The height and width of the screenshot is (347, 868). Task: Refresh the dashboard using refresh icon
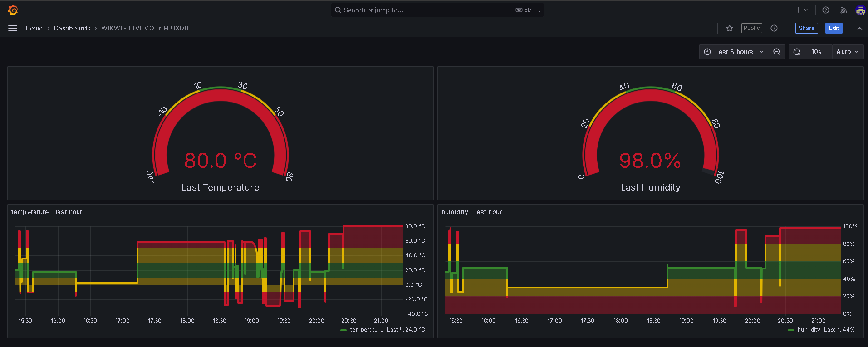[x=797, y=52]
